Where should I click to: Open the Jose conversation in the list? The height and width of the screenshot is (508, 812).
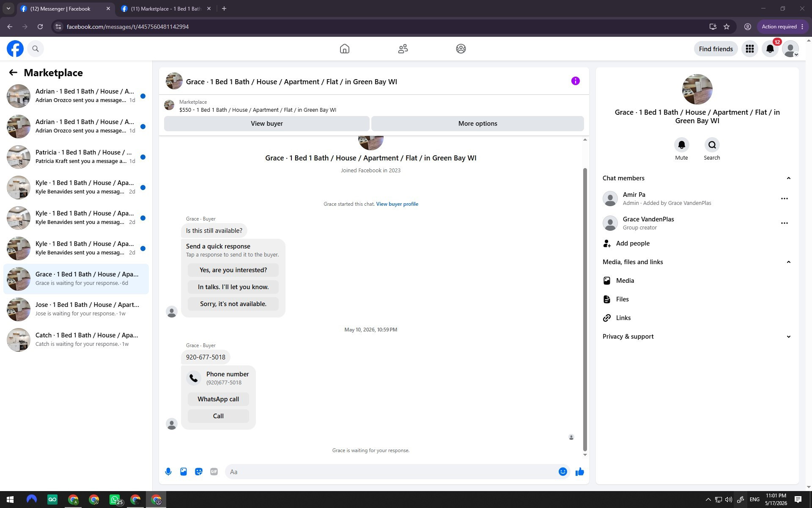(76, 309)
